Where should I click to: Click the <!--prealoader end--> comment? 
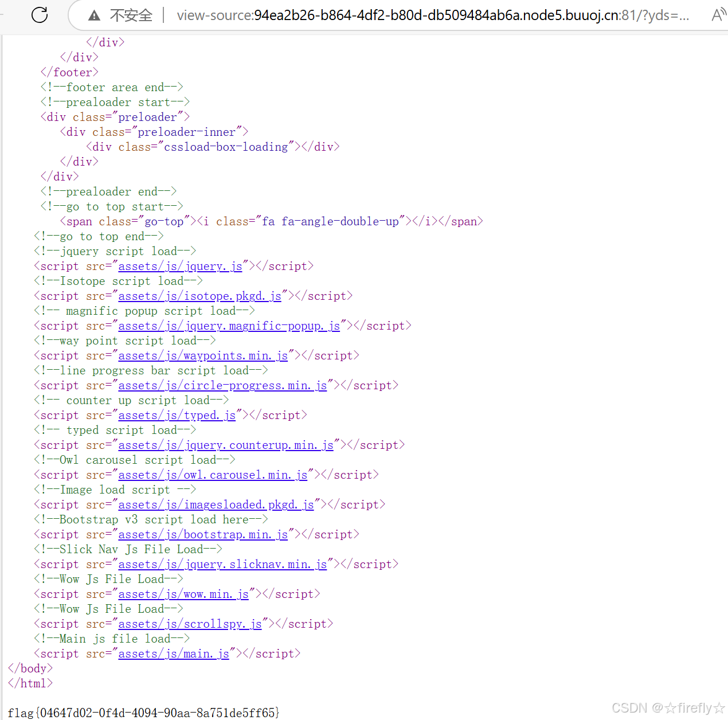click(x=108, y=191)
